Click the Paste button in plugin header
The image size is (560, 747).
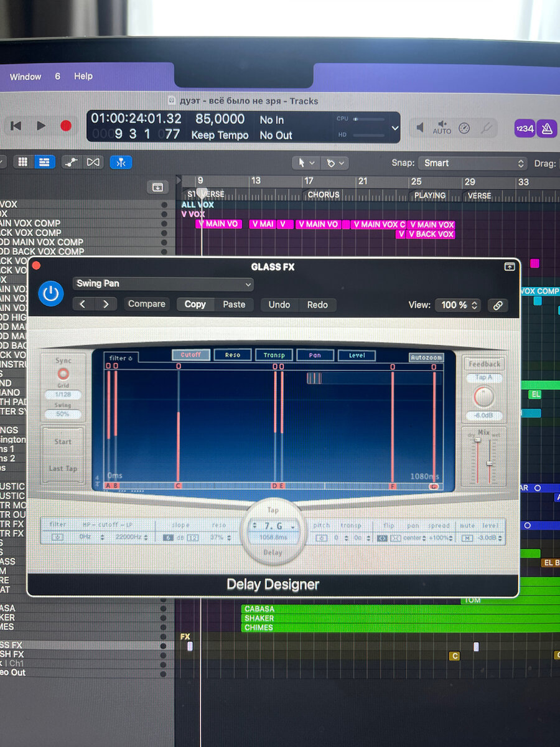(x=234, y=304)
